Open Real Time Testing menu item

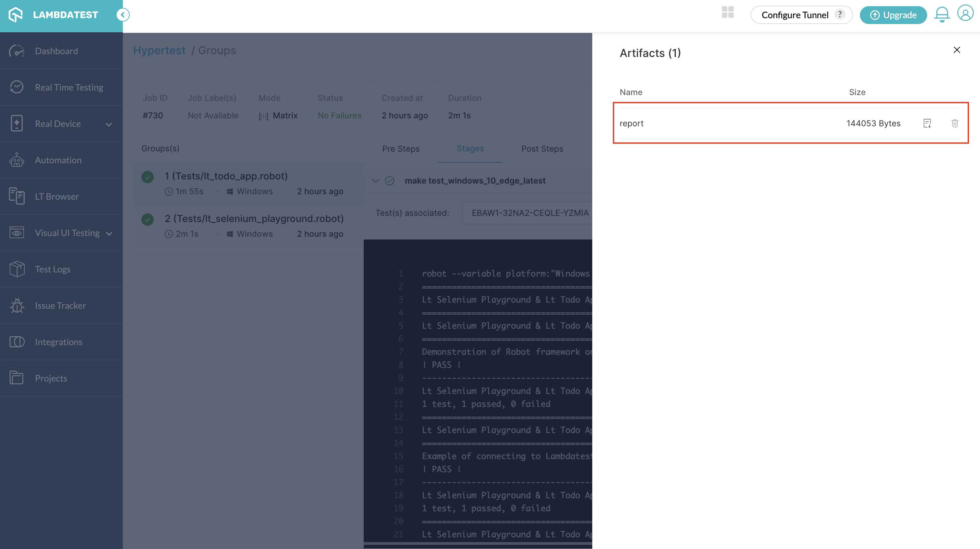click(x=61, y=87)
